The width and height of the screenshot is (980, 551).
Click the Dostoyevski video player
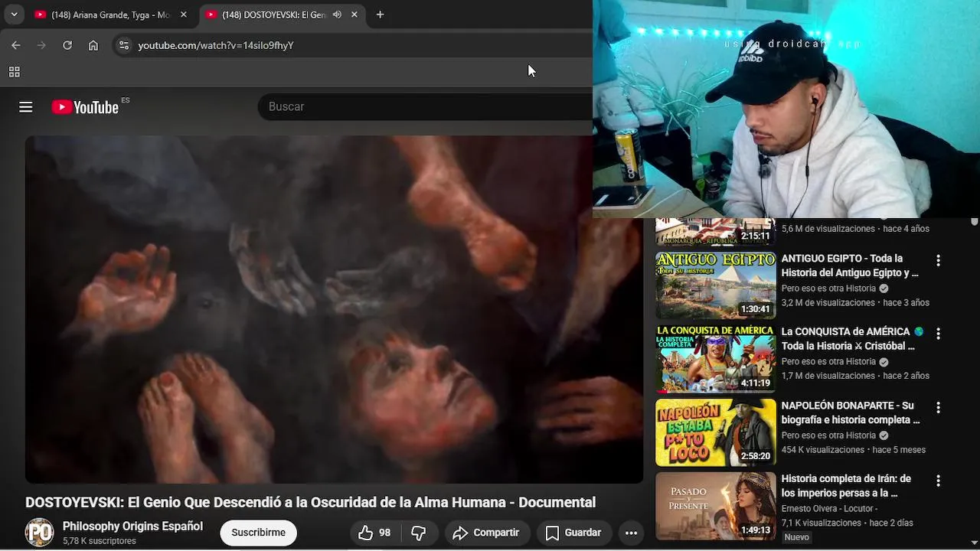point(334,309)
